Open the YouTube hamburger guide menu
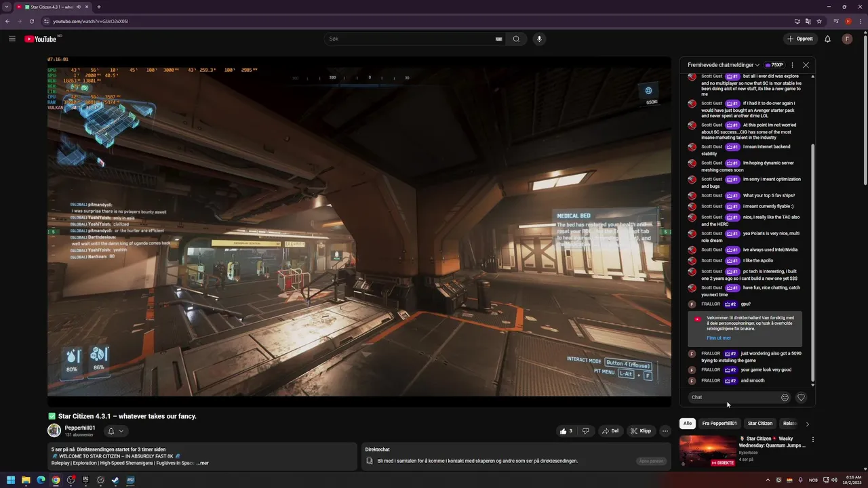The width and height of the screenshot is (868, 488). [x=12, y=39]
